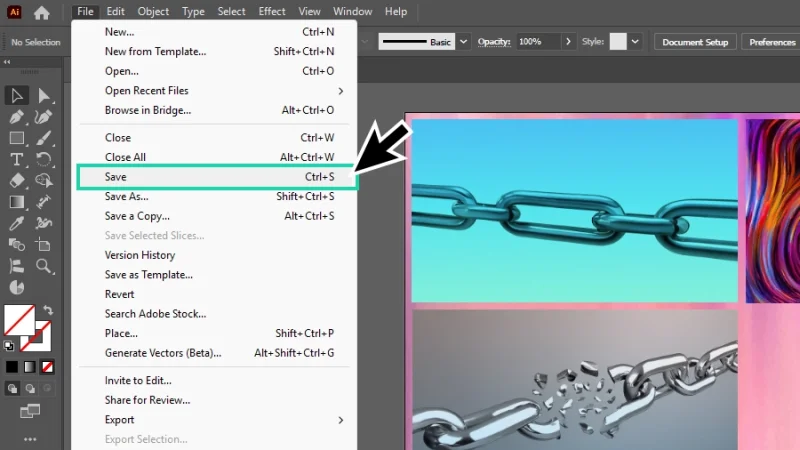Expand the Opacity slider arrow
This screenshot has width=800, height=450.
569,42
